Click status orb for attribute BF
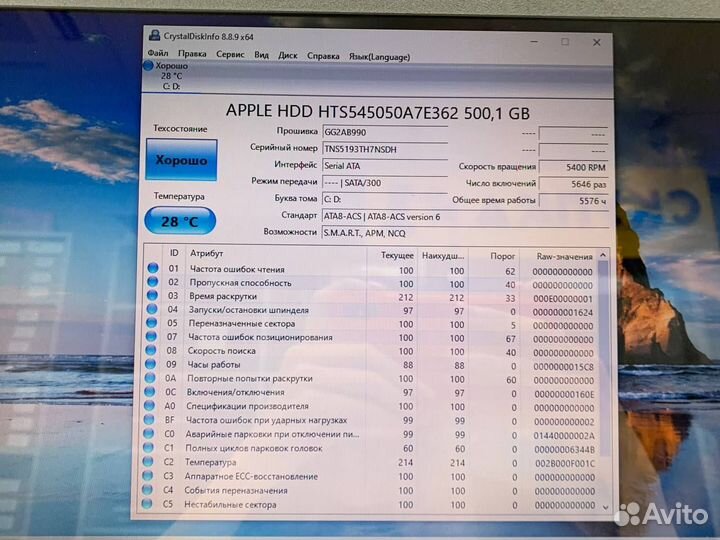This screenshot has width=720, height=540. 149,419
